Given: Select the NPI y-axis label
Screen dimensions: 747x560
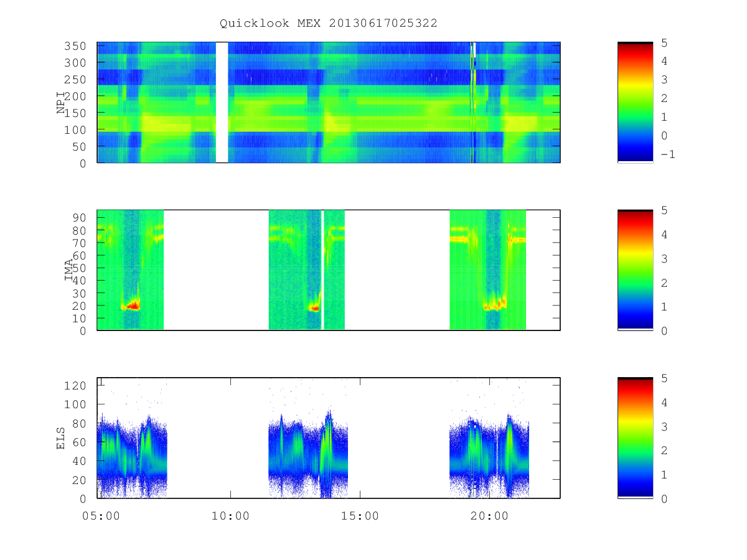Looking at the screenshot, I should (x=61, y=103).
